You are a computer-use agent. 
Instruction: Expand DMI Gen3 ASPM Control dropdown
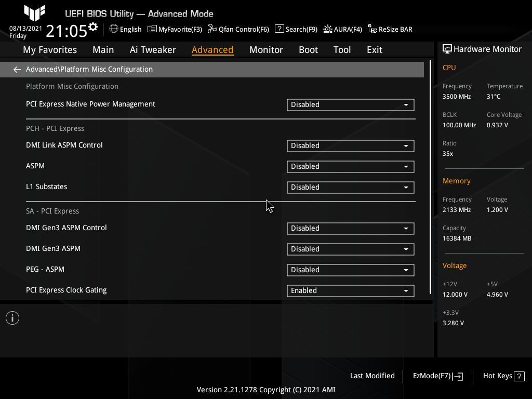point(351,229)
